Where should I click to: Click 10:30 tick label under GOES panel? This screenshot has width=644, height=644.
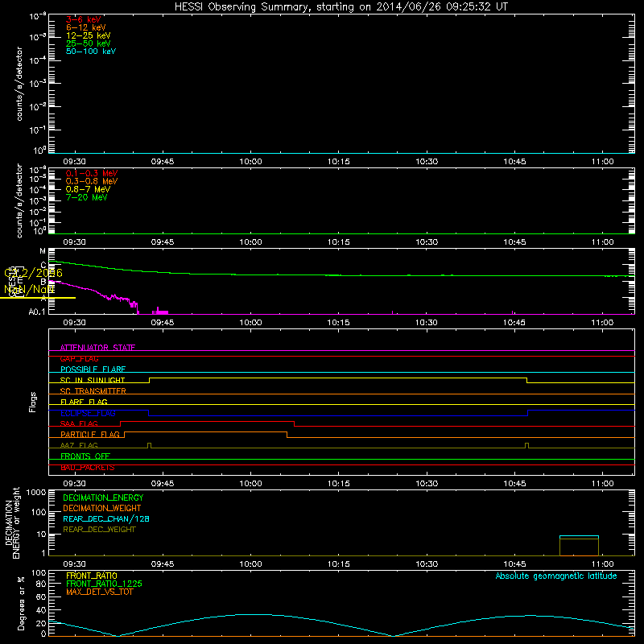click(x=427, y=323)
